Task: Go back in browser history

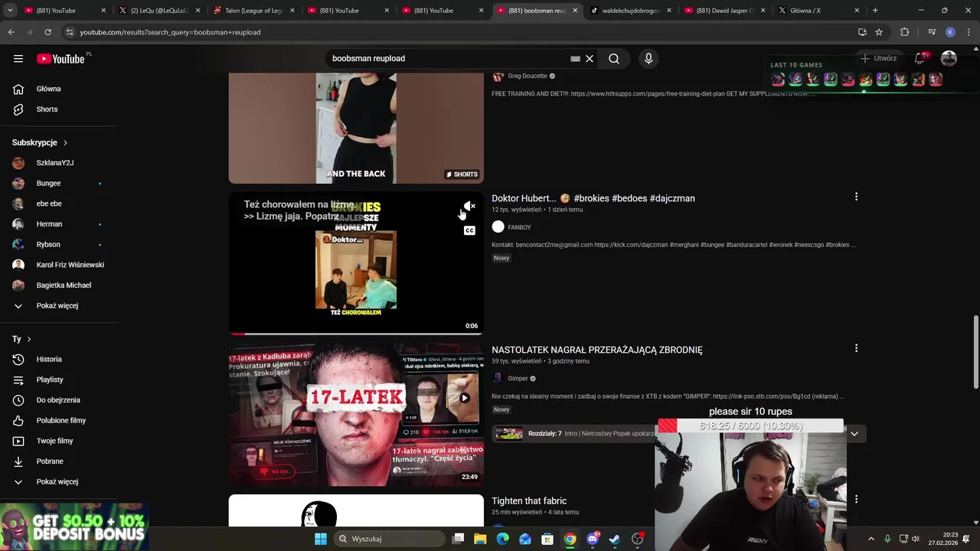Action: (x=11, y=32)
